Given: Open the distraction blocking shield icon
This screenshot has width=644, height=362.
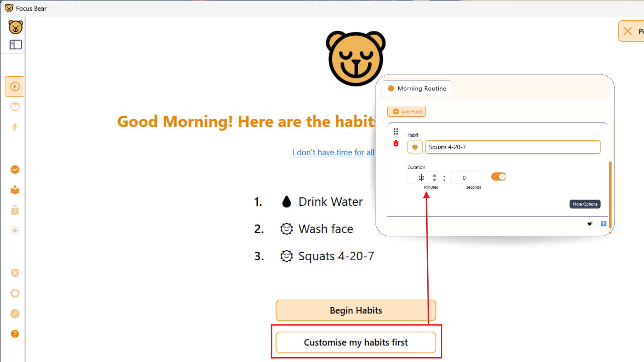Looking at the screenshot, I should 15,273.
